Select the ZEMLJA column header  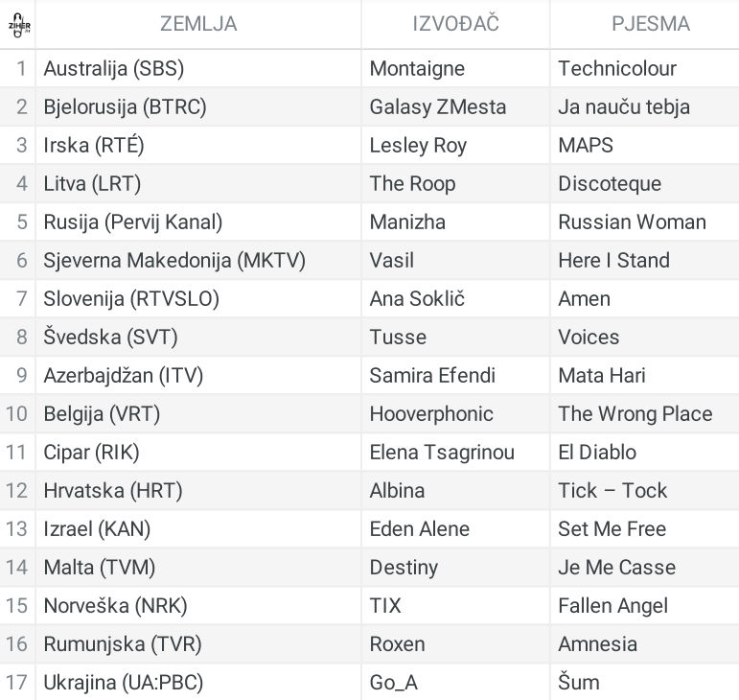[x=198, y=24]
